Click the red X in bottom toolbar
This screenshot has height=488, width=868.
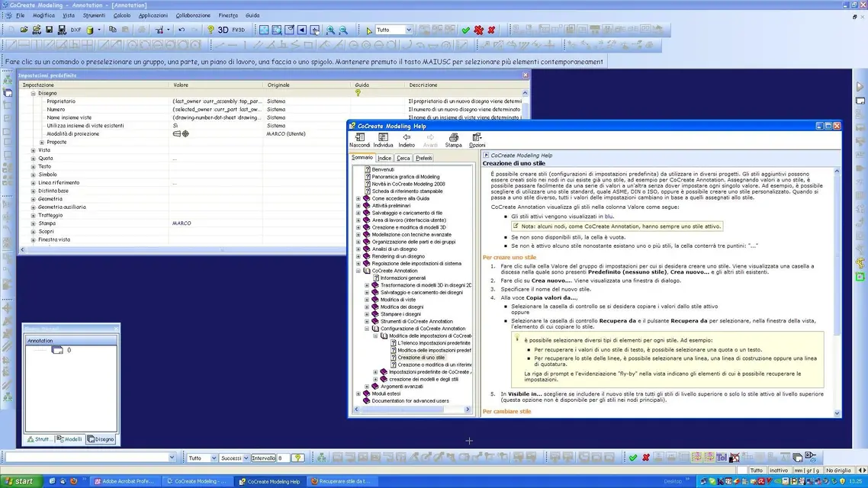tap(645, 457)
